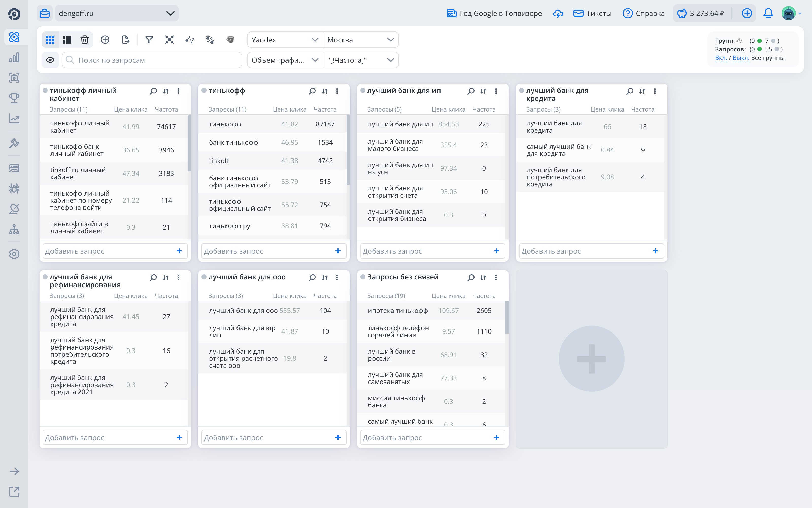Open the Справка help menu
Image resolution: width=812 pixels, height=508 pixels.
[x=643, y=13]
